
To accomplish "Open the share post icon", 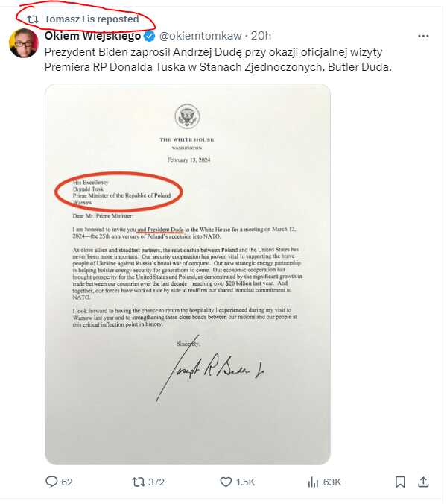I will [x=423, y=482].
